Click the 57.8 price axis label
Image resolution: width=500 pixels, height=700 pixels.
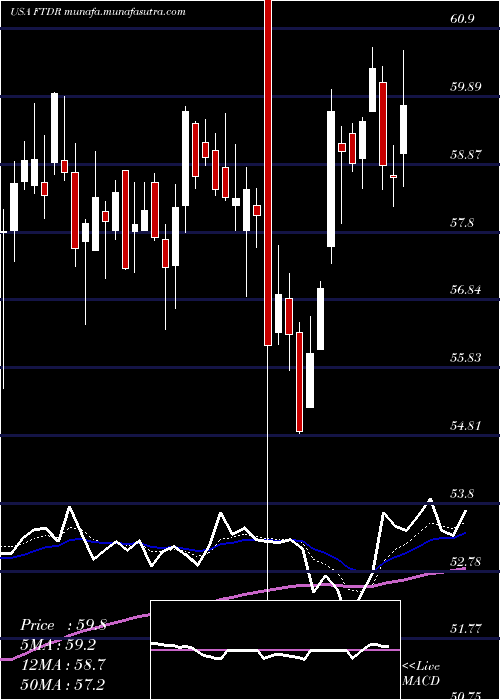coord(462,222)
